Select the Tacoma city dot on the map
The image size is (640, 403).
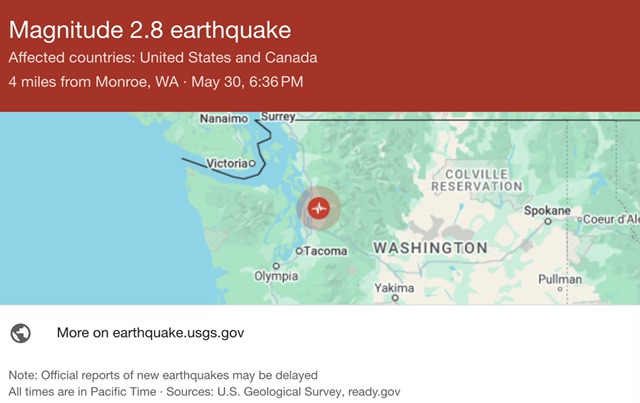coord(299,250)
